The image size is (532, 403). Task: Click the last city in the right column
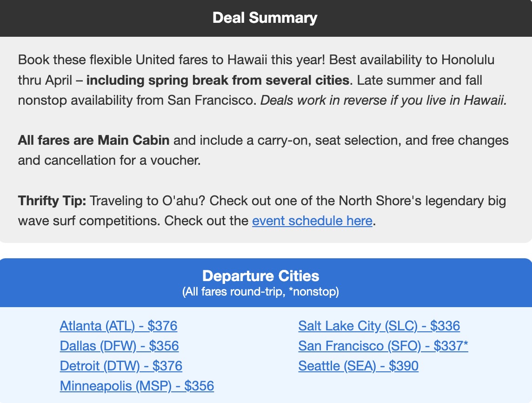point(358,366)
